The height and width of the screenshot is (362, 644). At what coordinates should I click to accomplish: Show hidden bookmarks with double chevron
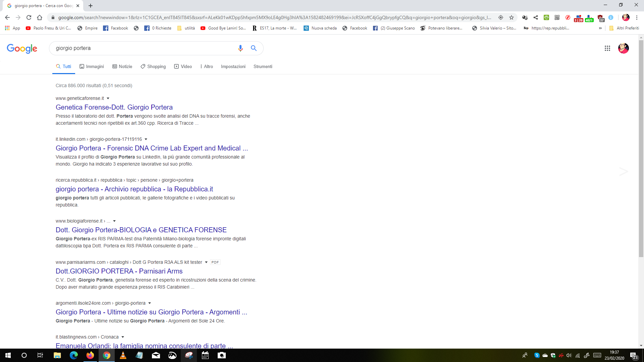coord(600,28)
